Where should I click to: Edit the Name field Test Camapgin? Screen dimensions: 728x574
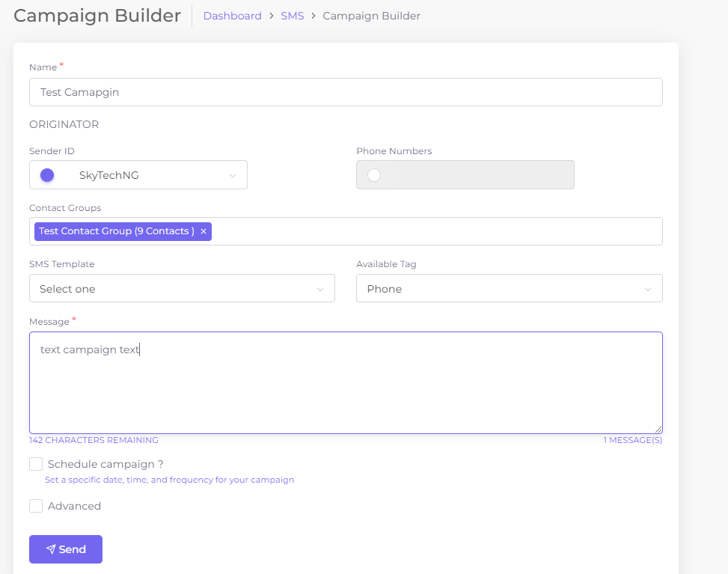click(x=346, y=92)
